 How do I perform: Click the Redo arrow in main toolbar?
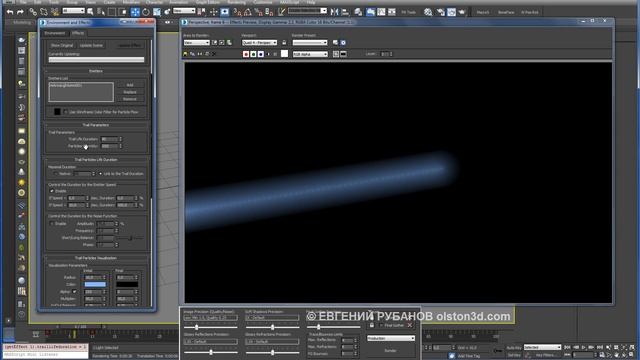point(20,12)
